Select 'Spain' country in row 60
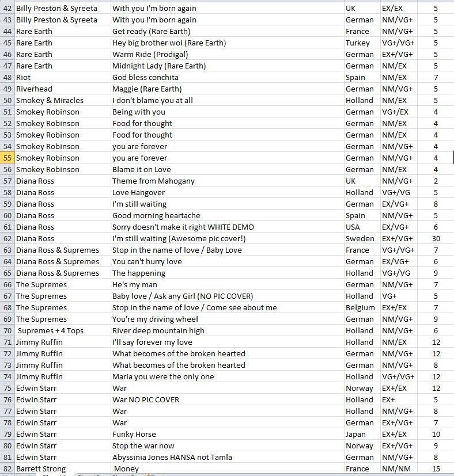 362,215
